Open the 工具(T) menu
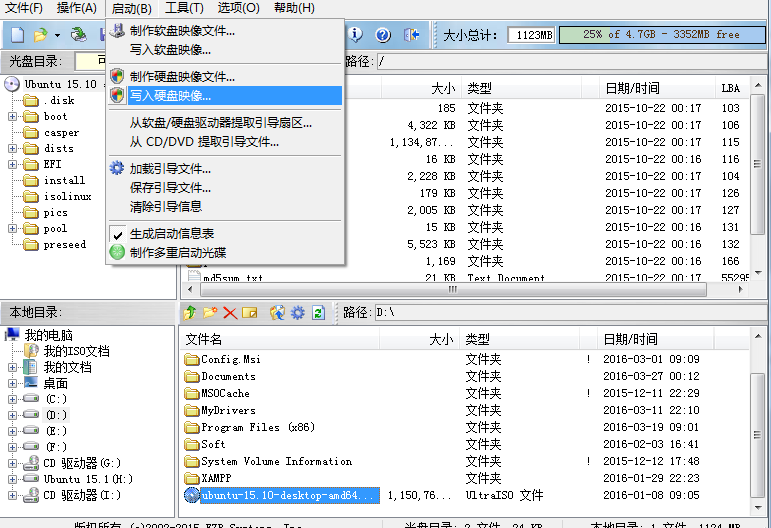The image size is (771, 528). tap(184, 8)
